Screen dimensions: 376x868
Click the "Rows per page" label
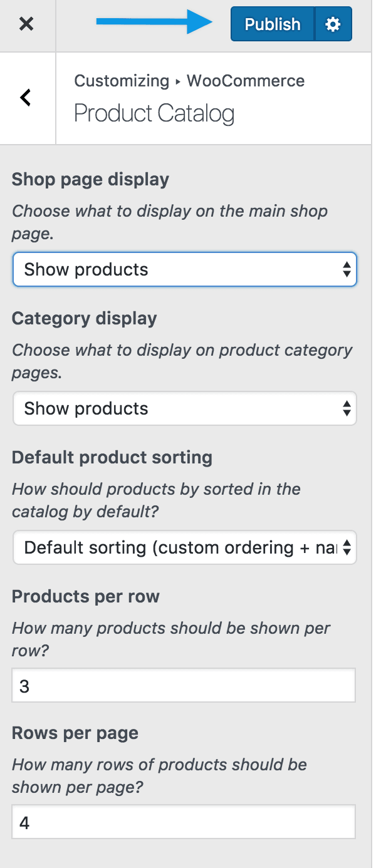75,733
